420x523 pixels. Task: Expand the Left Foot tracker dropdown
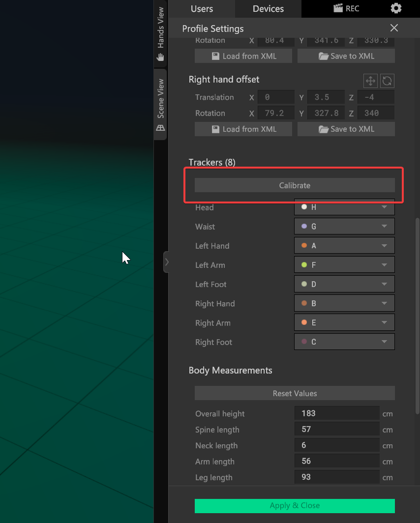coord(344,284)
